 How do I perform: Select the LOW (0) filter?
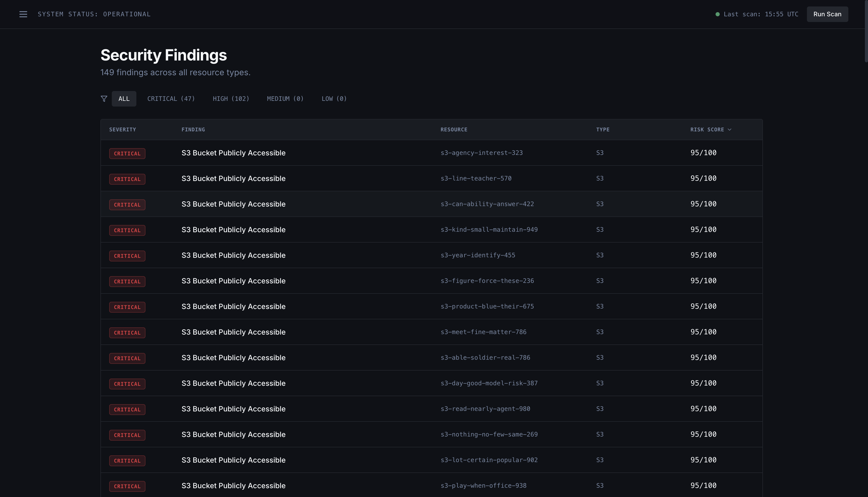point(334,99)
